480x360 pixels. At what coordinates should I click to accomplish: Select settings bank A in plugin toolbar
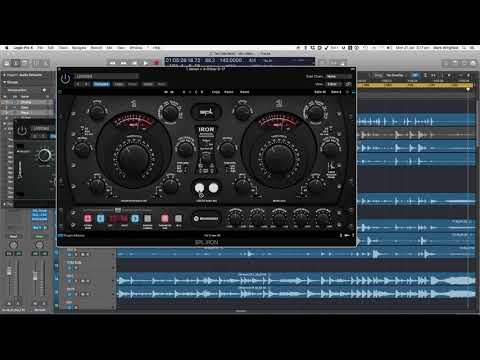(184, 92)
